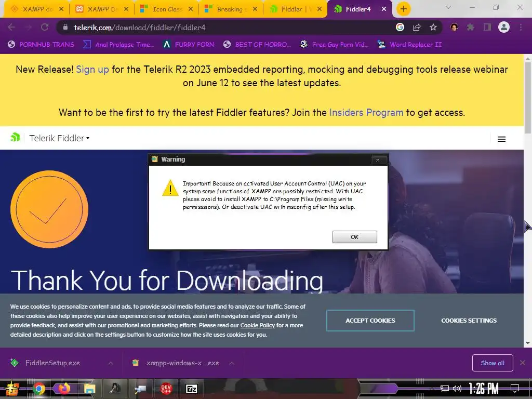Click the ACCEPT COOKIES button
The image size is (532, 399).
[x=370, y=320]
